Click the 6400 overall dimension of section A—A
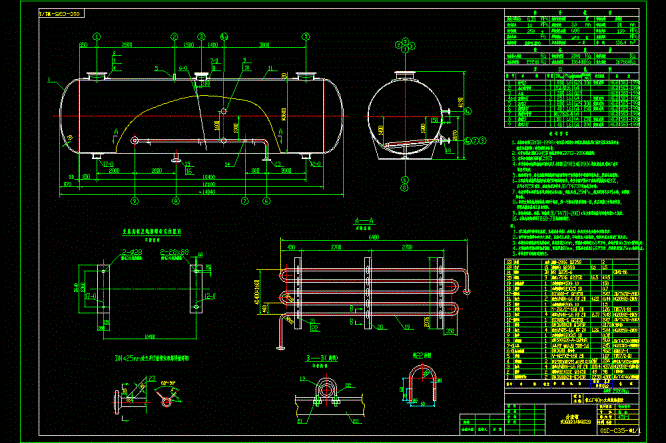Viewport: 666px width, 443px height. (x=374, y=237)
